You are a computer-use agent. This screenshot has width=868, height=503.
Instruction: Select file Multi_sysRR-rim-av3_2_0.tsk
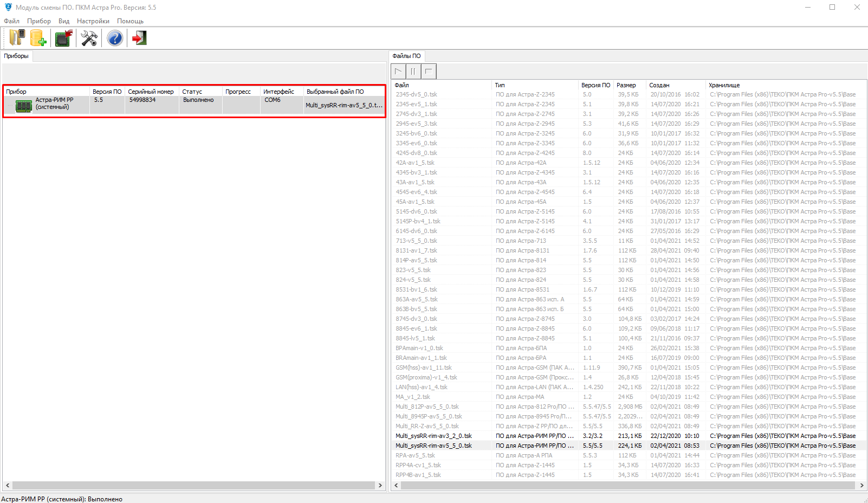tap(433, 436)
